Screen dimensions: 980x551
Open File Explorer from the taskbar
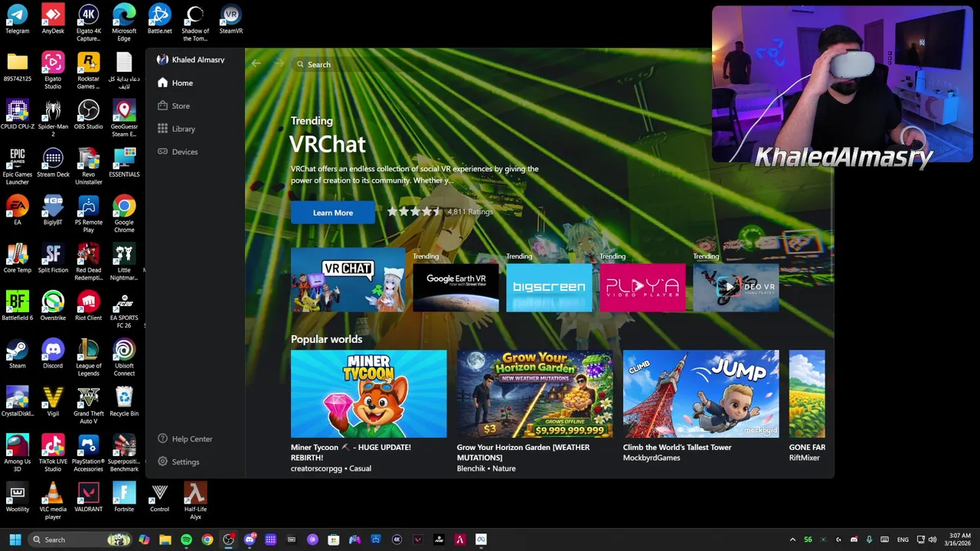coord(165,540)
